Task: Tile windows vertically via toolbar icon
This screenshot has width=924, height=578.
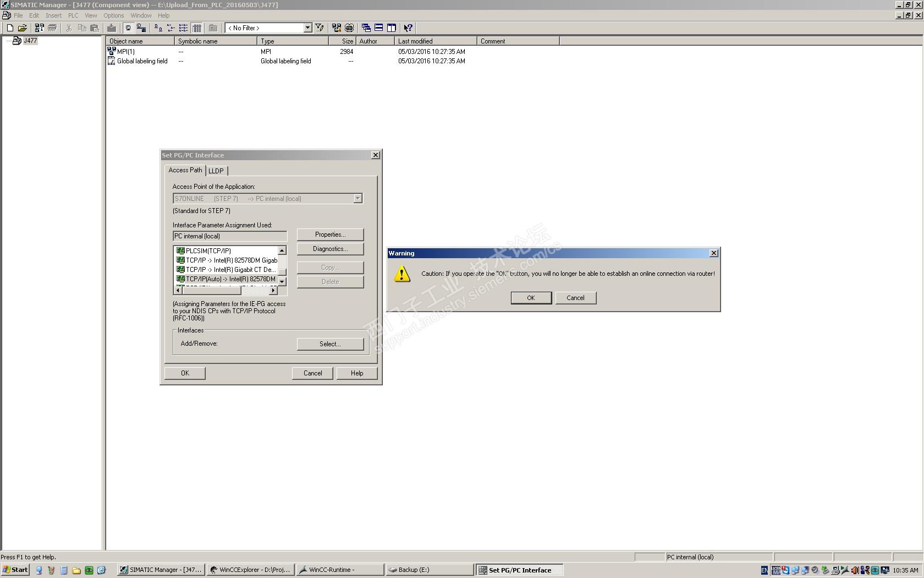Action: tap(392, 28)
